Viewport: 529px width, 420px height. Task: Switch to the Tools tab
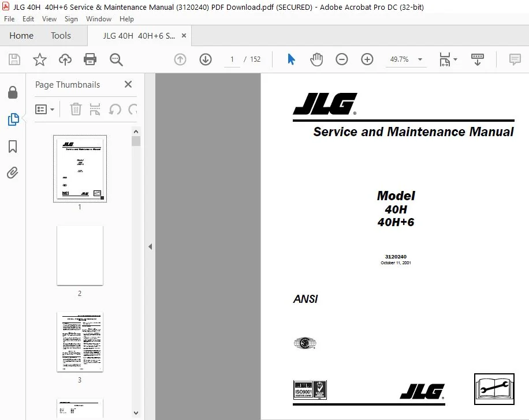pos(61,35)
